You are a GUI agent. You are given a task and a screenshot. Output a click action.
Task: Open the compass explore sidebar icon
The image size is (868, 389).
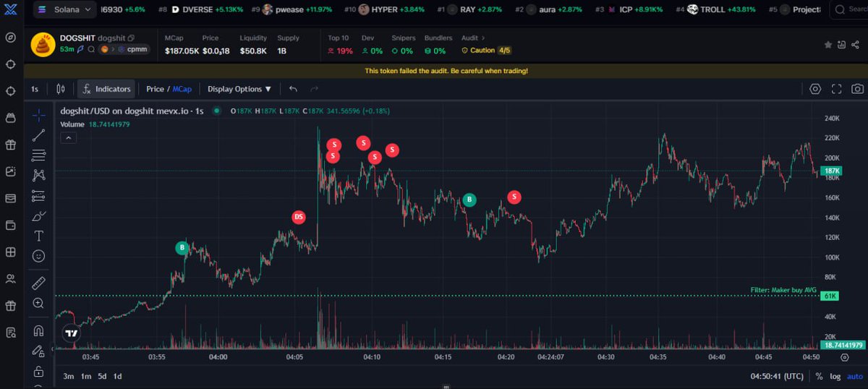(11, 38)
